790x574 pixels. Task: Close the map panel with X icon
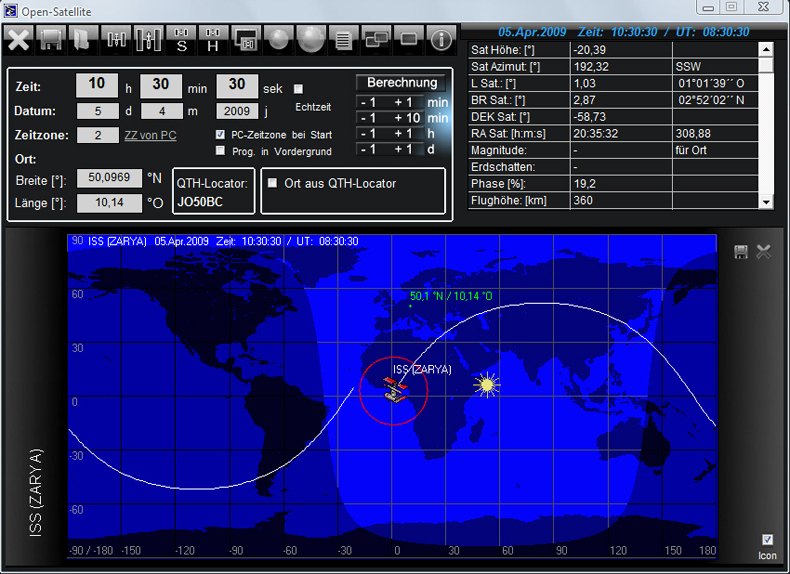click(x=764, y=252)
